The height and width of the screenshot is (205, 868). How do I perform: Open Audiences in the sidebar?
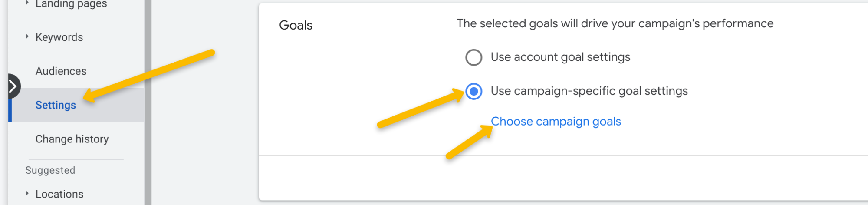tap(61, 71)
